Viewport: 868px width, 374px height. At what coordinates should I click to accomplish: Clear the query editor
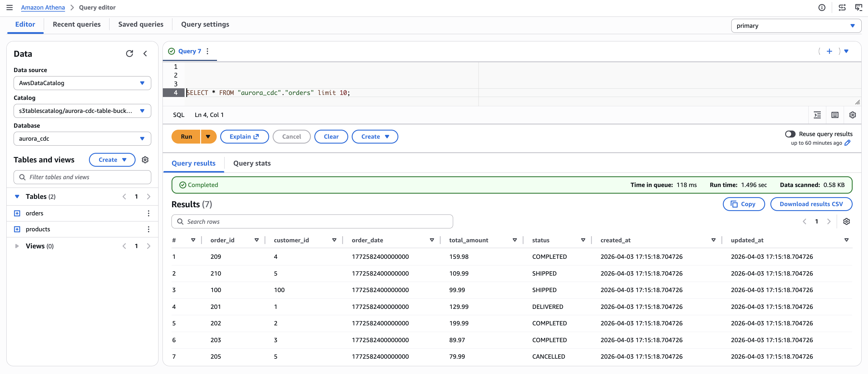click(x=331, y=137)
